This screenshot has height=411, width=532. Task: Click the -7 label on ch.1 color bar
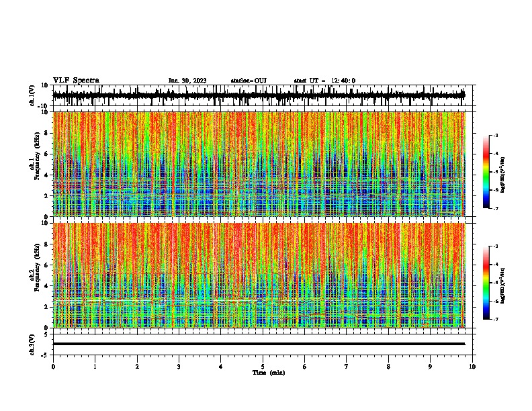coord(495,208)
